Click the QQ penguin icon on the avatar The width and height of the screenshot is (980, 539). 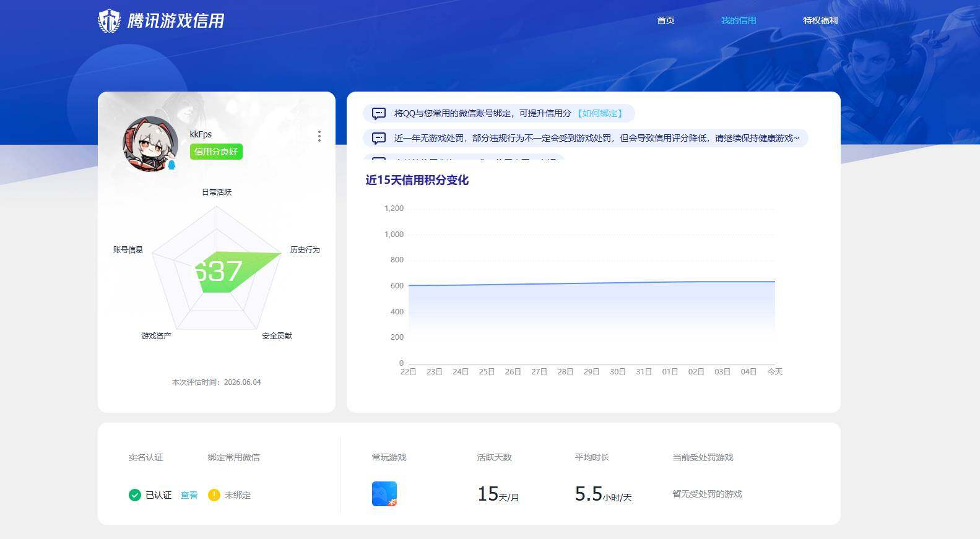click(x=171, y=165)
